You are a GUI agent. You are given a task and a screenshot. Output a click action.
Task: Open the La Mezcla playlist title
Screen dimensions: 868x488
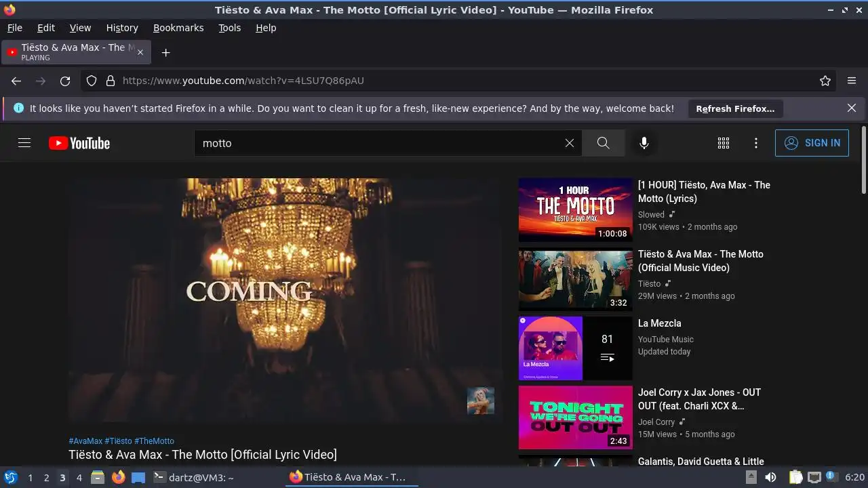pyautogui.click(x=659, y=323)
